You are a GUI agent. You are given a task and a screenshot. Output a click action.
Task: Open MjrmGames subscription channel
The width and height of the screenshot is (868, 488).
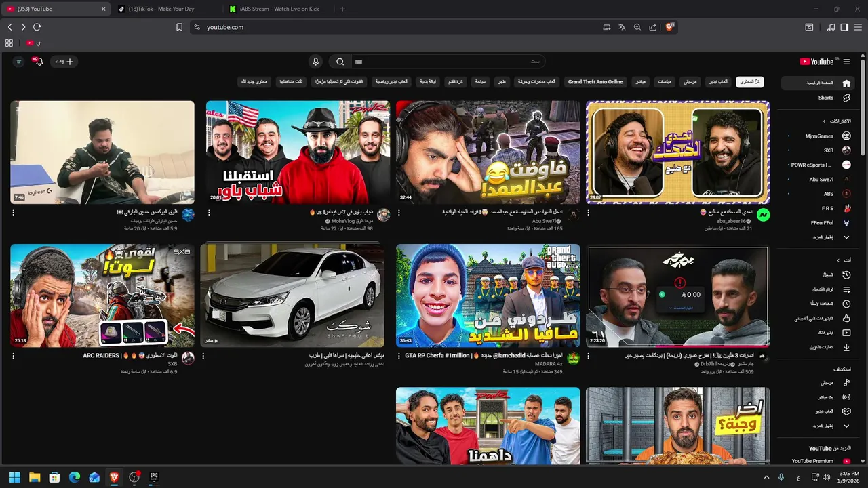820,136
